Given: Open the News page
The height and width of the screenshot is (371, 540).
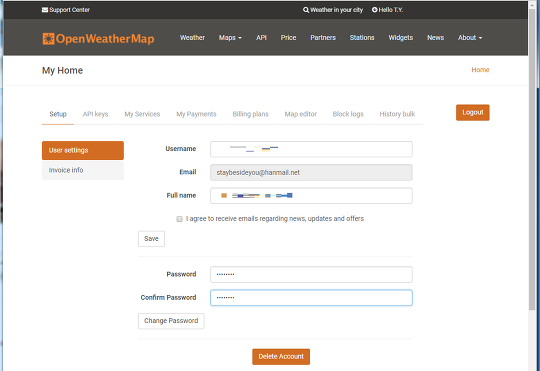Looking at the screenshot, I should (x=435, y=38).
